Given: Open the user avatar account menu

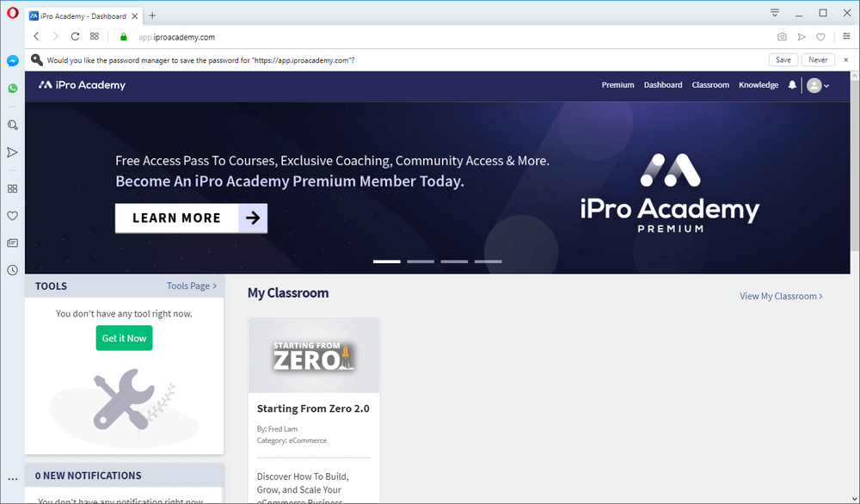Looking at the screenshot, I should tap(818, 85).
